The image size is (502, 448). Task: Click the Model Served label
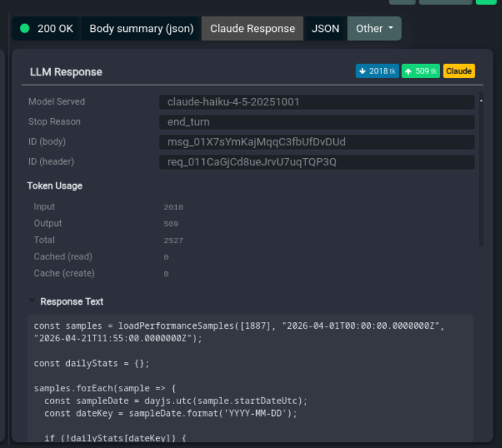click(x=57, y=101)
